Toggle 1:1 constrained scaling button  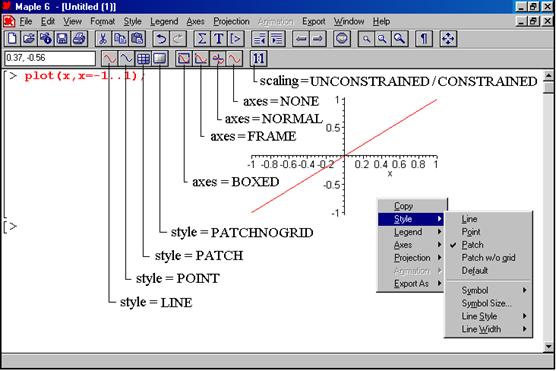(x=258, y=59)
